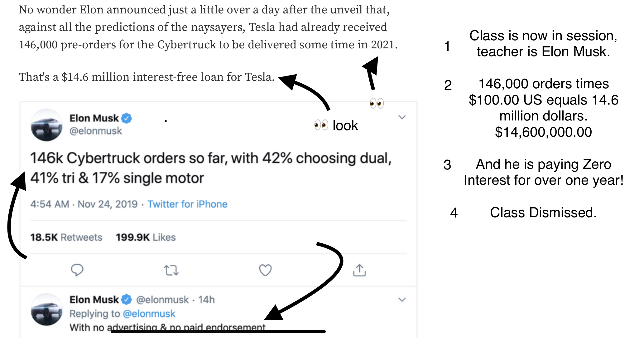Click the reply tweet's Cybertruck avatar
The width and height of the screenshot is (644, 338).
pyautogui.click(x=46, y=309)
